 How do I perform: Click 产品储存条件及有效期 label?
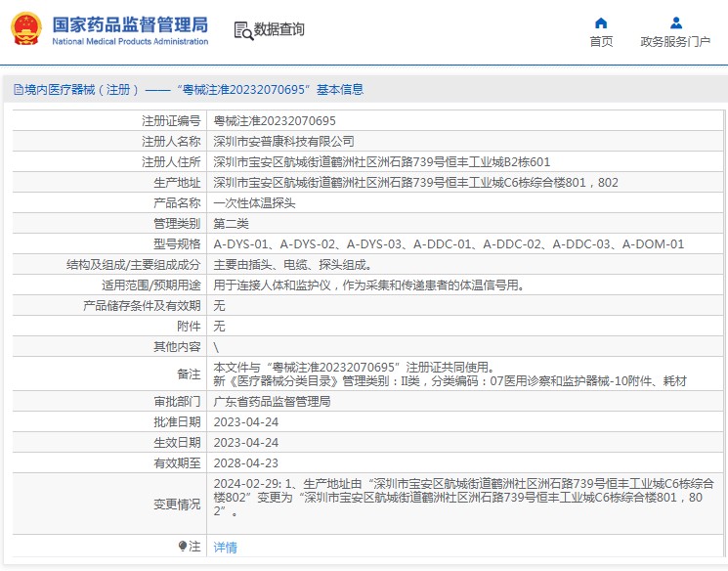point(142,306)
